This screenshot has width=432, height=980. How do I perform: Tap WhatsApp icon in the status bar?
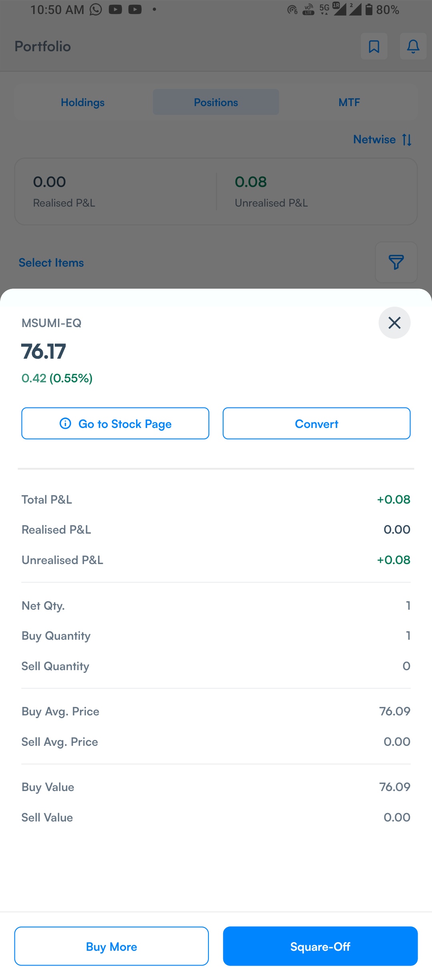tap(96, 10)
